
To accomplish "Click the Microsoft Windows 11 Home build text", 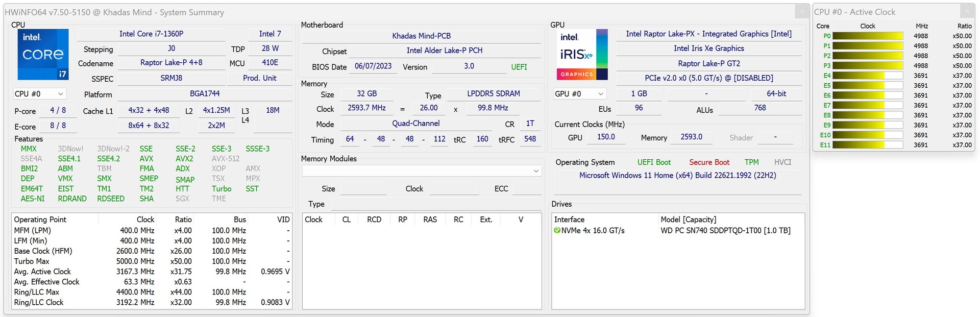I will pyautogui.click(x=678, y=176).
